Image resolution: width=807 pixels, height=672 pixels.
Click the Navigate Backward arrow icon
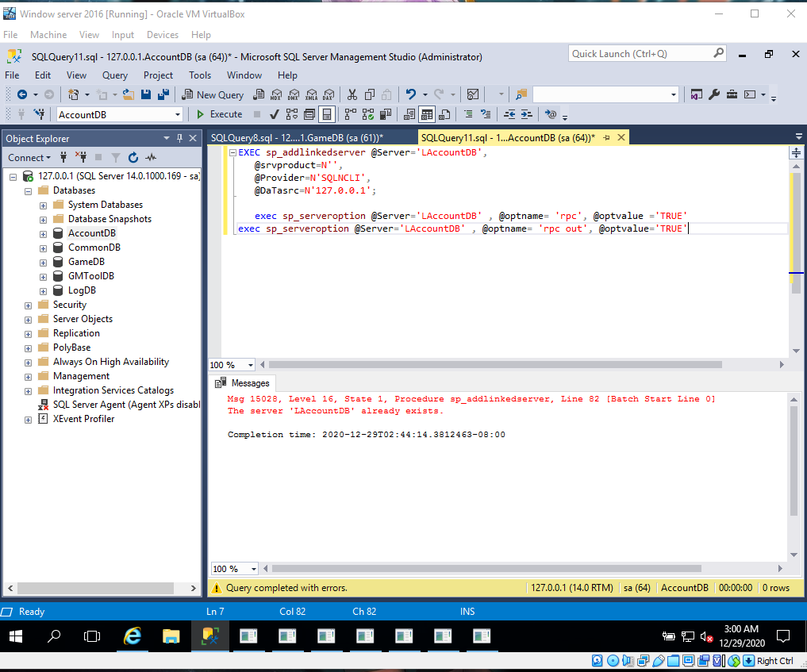coord(22,94)
